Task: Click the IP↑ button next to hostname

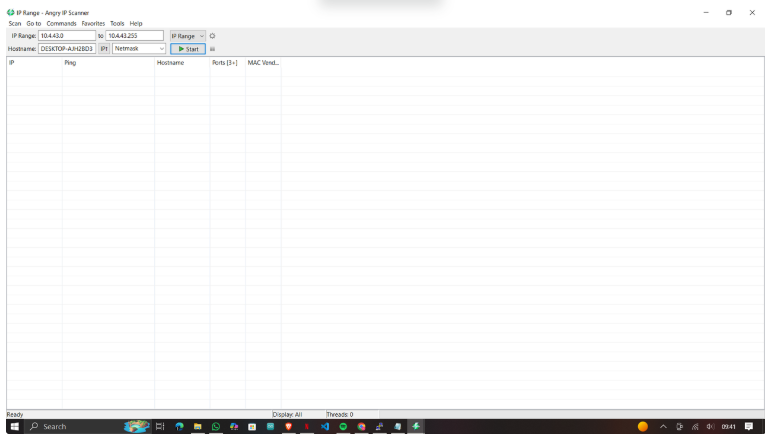Action: 104,49
